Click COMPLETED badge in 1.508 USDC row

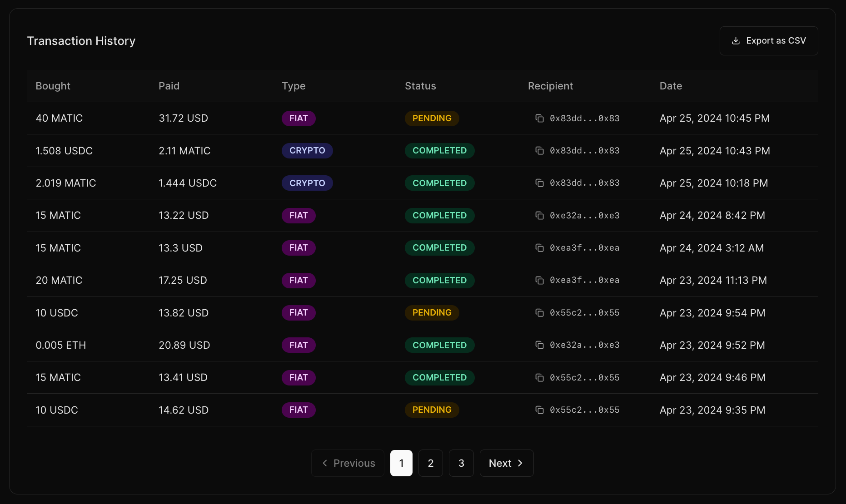coord(439,151)
